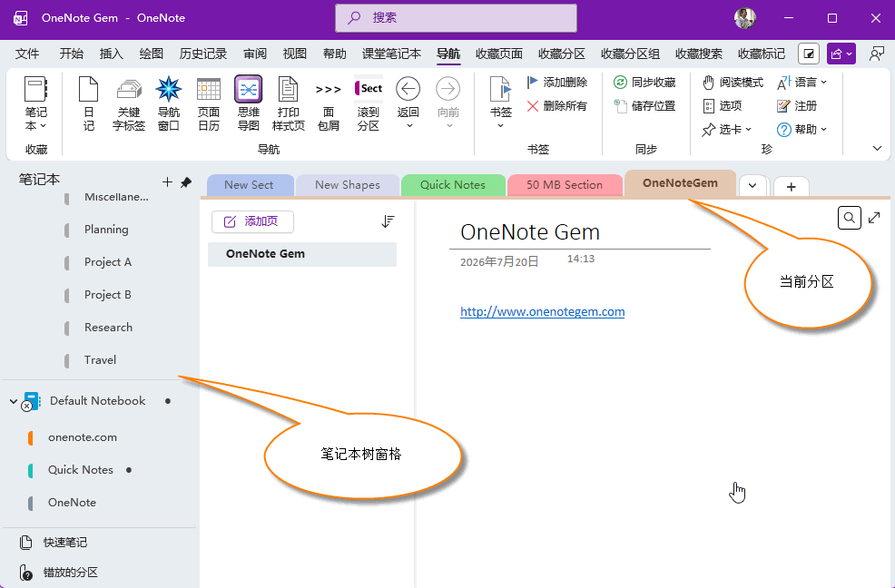
Task: Open the Quick Notes section tab
Action: pyautogui.click(x=453, y=185)
